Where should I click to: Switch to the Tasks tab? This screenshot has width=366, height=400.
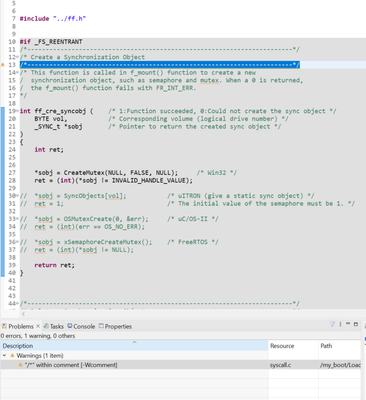coord(54,326)
